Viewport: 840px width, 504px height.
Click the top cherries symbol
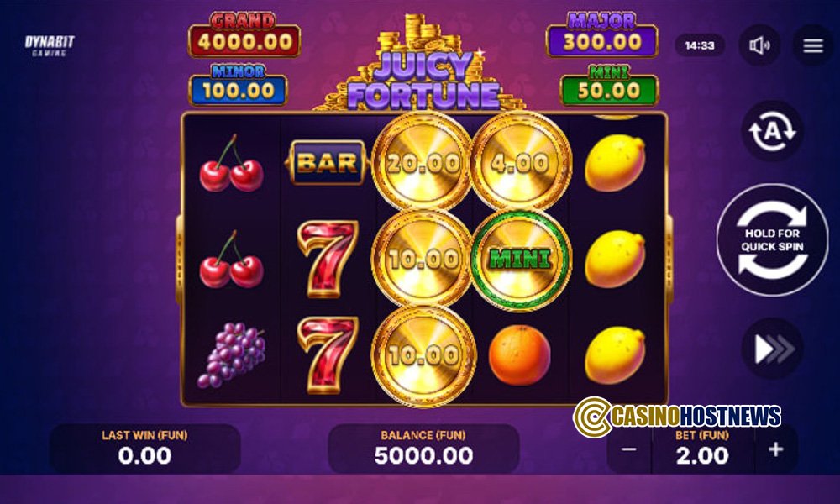(232, 163)
